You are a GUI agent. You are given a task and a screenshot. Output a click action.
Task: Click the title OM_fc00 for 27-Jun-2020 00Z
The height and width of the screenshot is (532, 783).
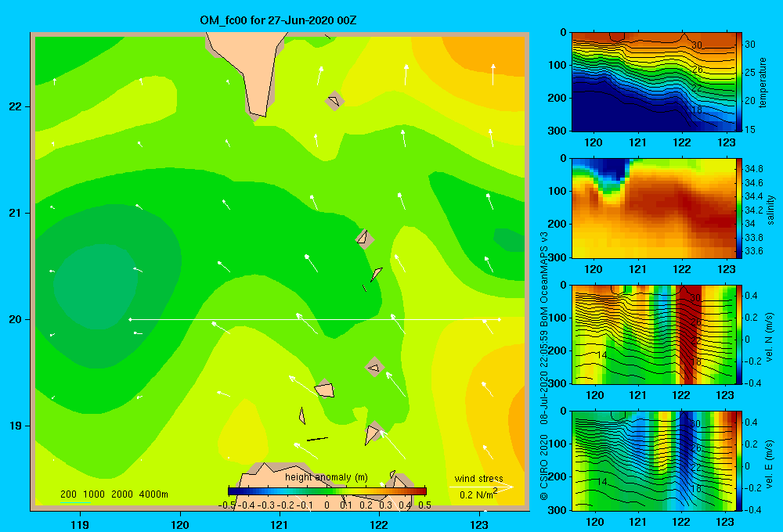coord(278,20)
